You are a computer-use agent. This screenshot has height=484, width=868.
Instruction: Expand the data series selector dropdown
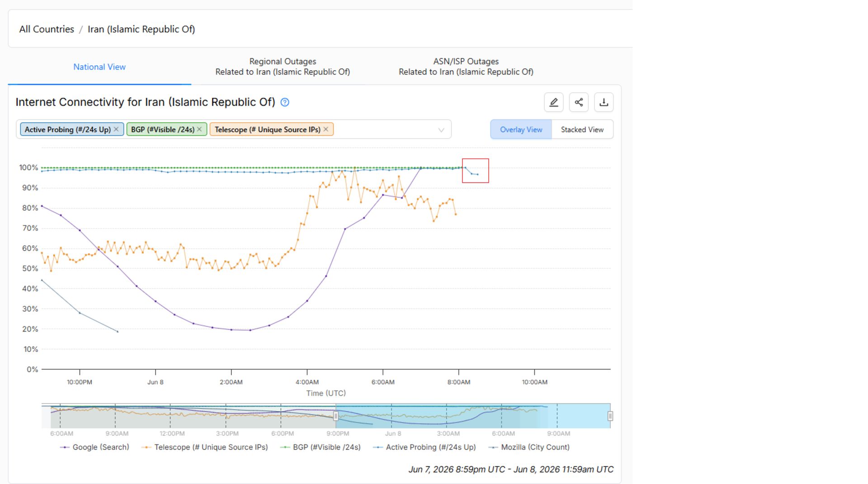[441, 130]
